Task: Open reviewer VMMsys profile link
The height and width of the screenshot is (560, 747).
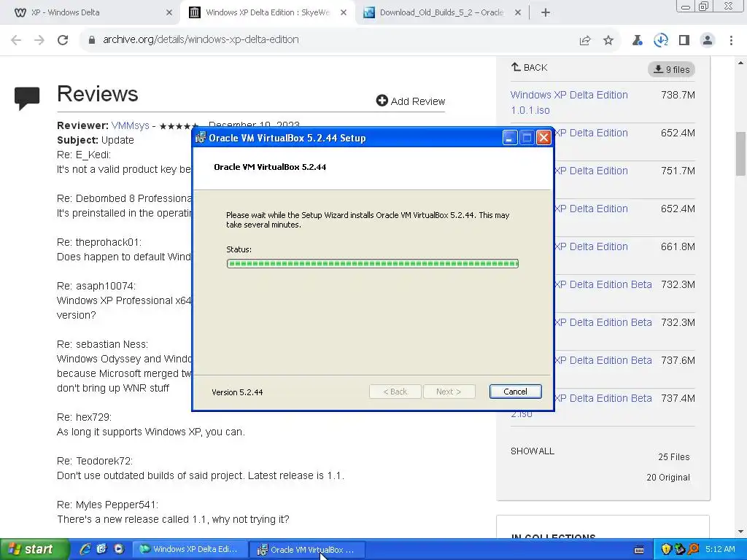Action: coord(130,125)
